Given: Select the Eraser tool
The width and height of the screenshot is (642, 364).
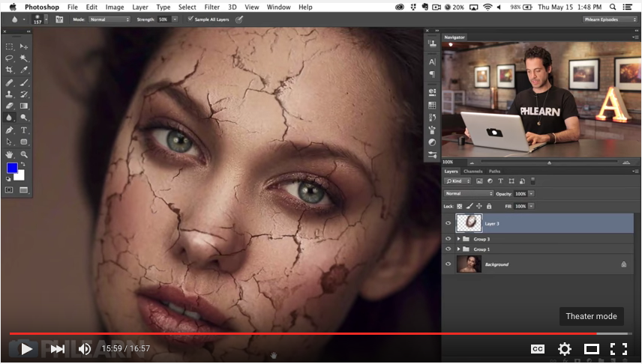Looking at the screenshot, I should (9, 106).
